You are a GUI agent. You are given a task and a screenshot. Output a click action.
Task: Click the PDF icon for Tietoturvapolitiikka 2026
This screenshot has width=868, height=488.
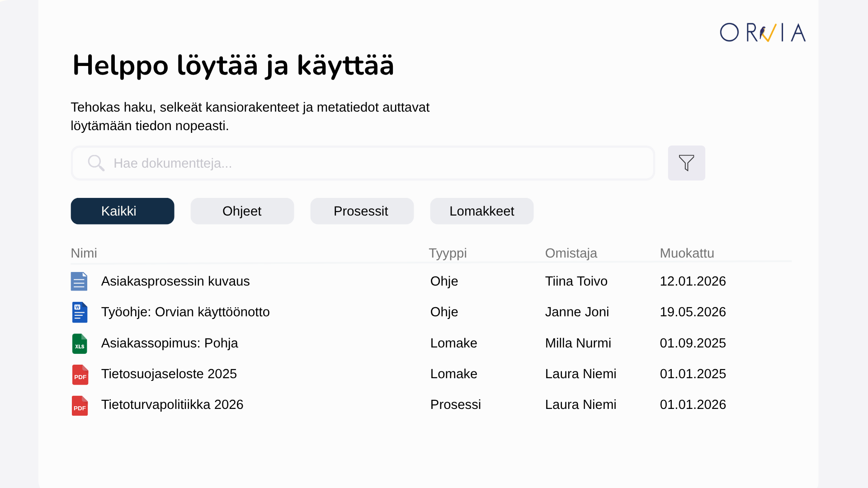pos(80,405)
